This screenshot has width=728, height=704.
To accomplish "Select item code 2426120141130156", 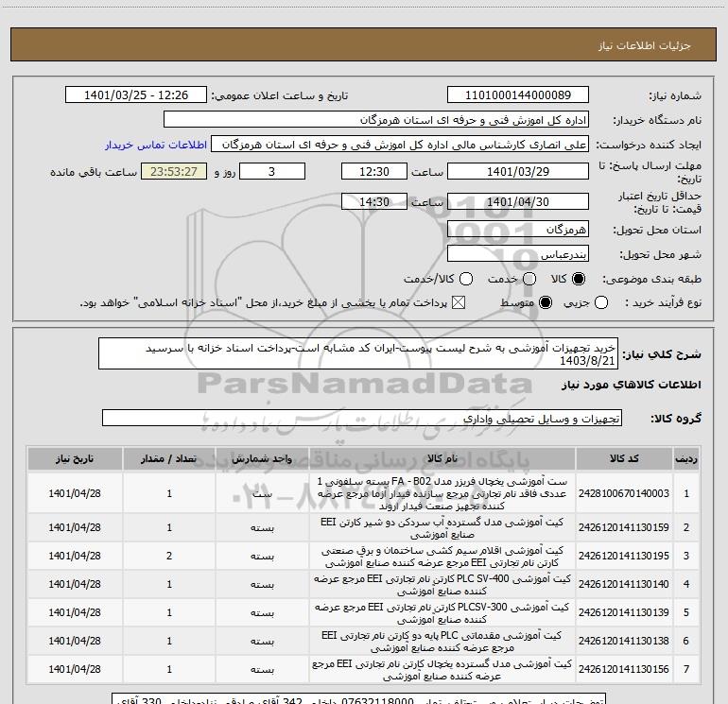I will tap(624, 669).
